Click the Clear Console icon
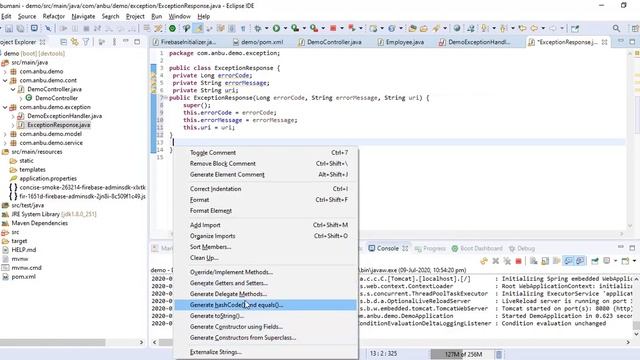 coord(533,261)
